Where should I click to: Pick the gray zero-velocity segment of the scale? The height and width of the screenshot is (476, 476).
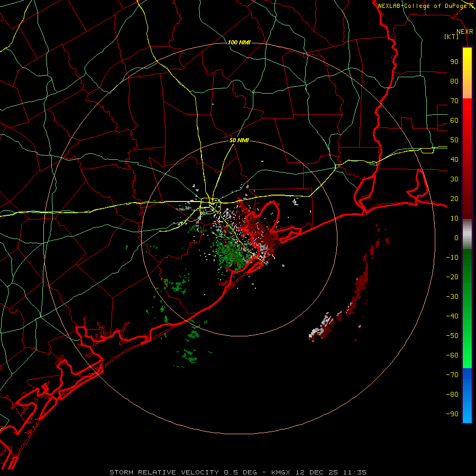pos(467,234)
